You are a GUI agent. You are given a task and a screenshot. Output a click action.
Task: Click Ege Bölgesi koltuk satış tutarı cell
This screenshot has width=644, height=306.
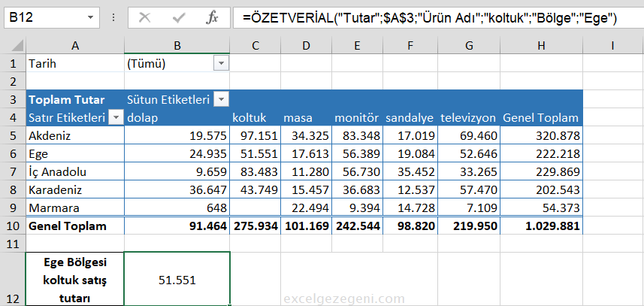point(74,279)
